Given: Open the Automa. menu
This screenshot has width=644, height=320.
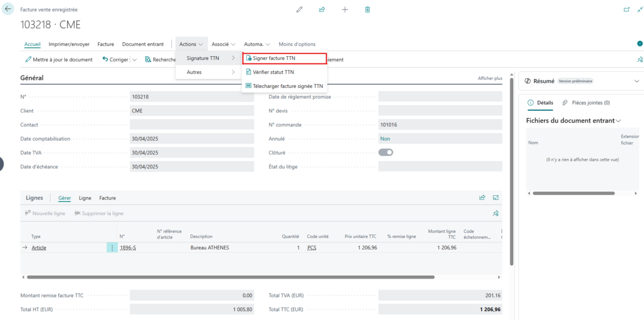Looking at the screenshot, I should pos(257,44).
